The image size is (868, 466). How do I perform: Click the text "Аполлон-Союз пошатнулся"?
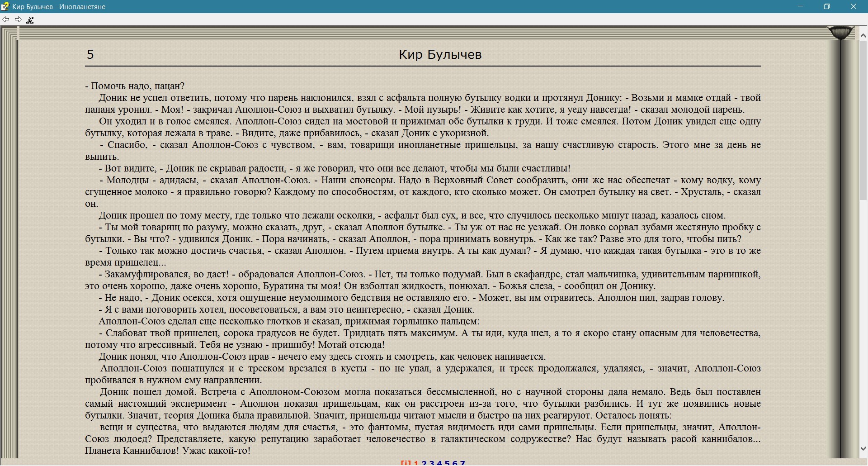click(163, 368)
